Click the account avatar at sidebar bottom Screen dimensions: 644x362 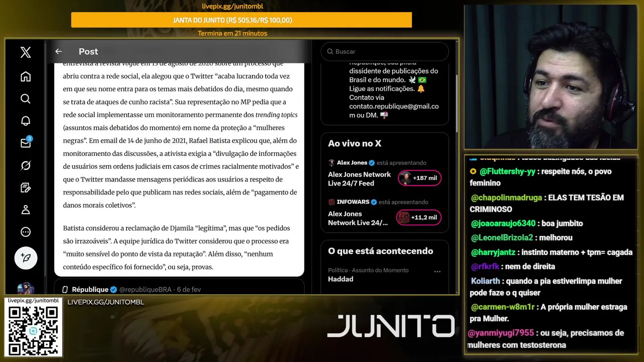[26, 289]
